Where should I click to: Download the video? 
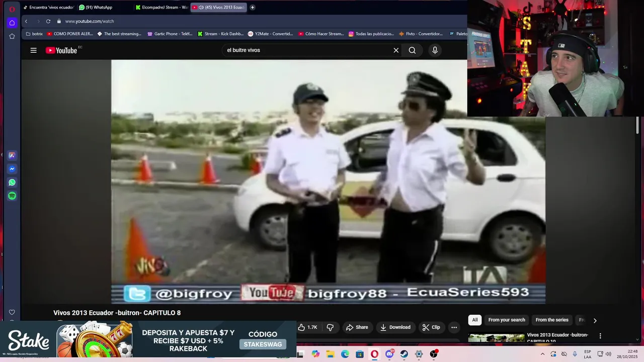(395, 327)
